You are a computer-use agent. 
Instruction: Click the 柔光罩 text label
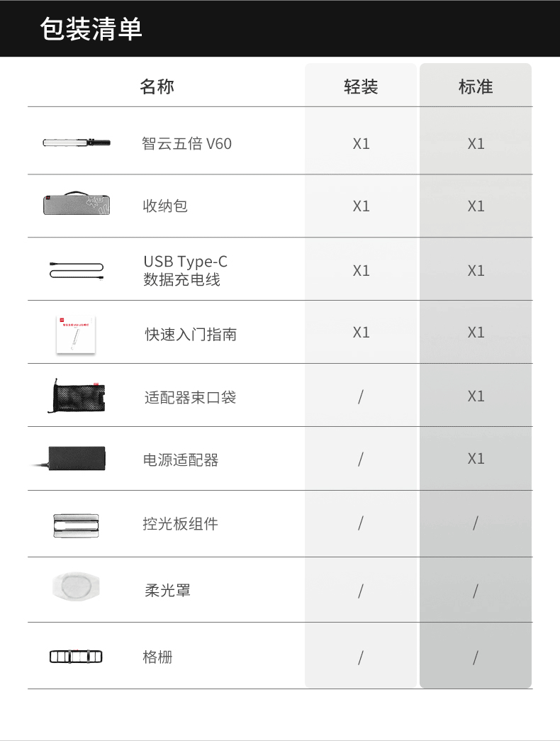(x=168, y=590)
